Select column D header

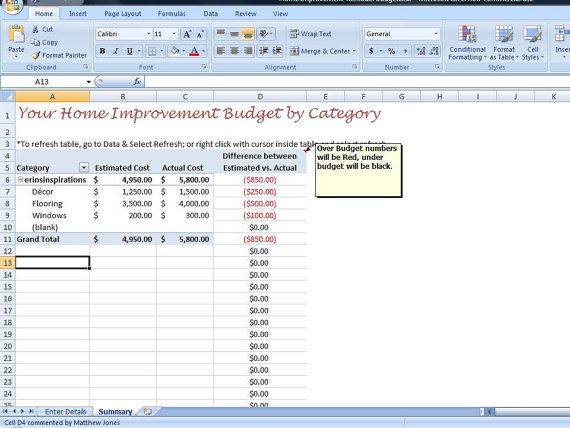tap(260, 96)
